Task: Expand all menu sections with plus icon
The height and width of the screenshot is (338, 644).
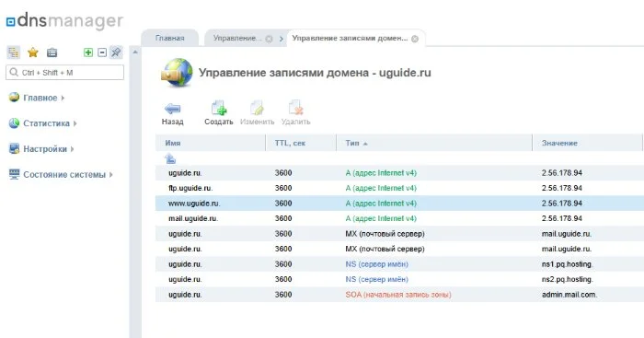Action: (x=88, y=52)
